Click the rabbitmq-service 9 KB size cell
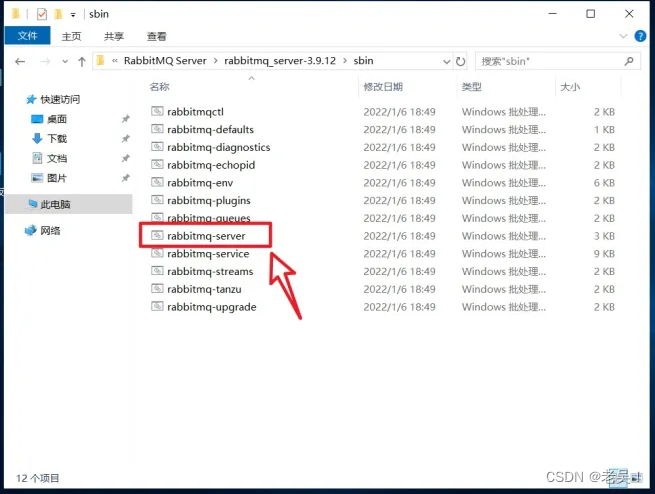This screenshot has height=494, width=655. (x=604, y=254)
